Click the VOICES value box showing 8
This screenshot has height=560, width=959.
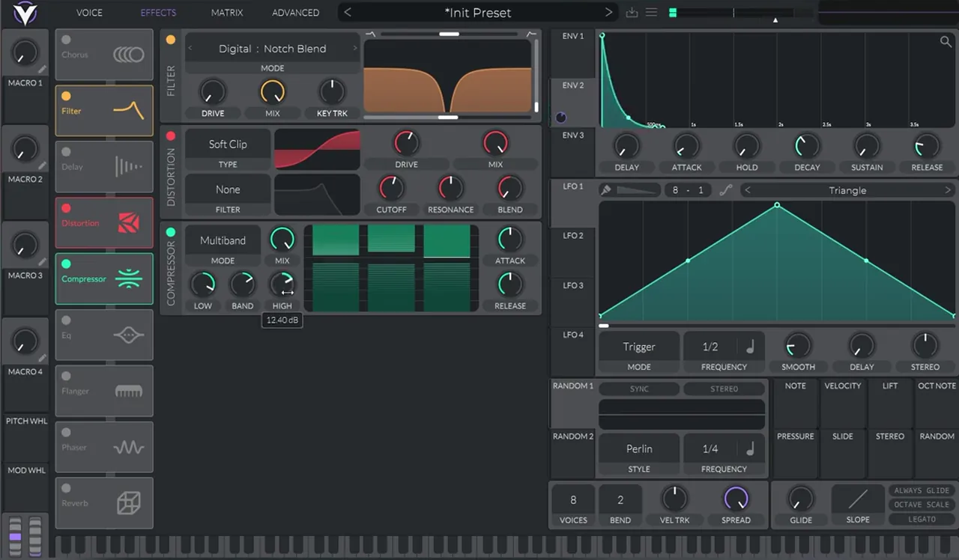click(x=573, y=499)
